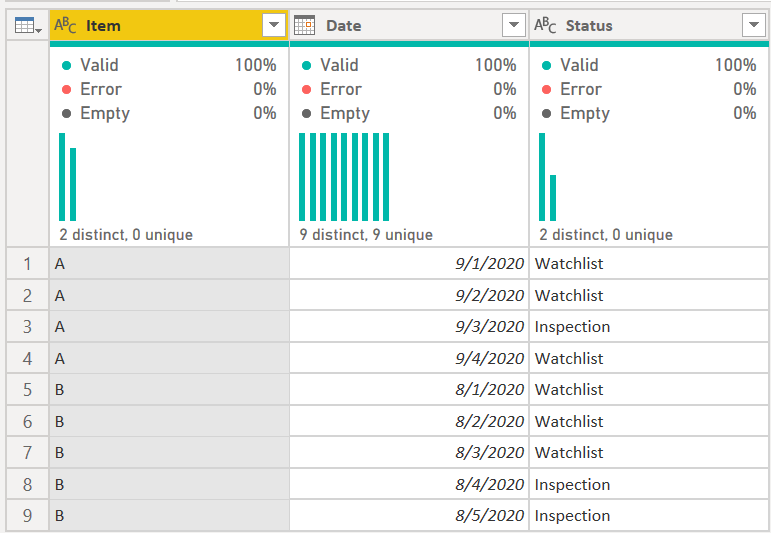This screenshot has width=771, height=533.
Task: Click Status 'Watchlist' in row 2
Action: (649, 295)
